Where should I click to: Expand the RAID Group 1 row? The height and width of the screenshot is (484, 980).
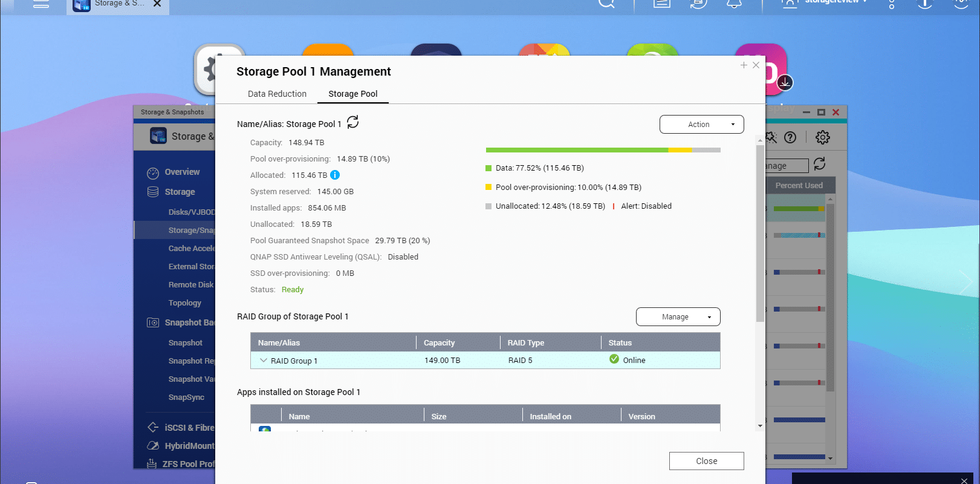pyautogui.click(x=264, y=360)
